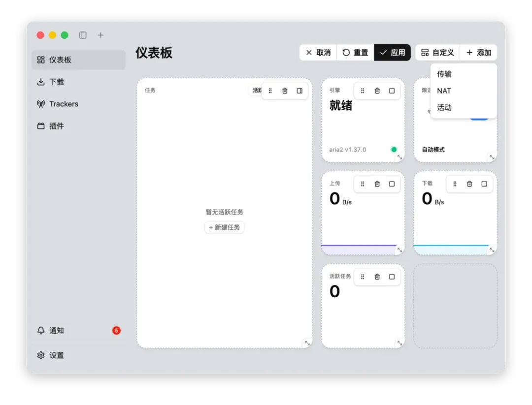The image size is (532, 405).
Task: Open 插件 in the sidebar
Action: tap(79, 126)
